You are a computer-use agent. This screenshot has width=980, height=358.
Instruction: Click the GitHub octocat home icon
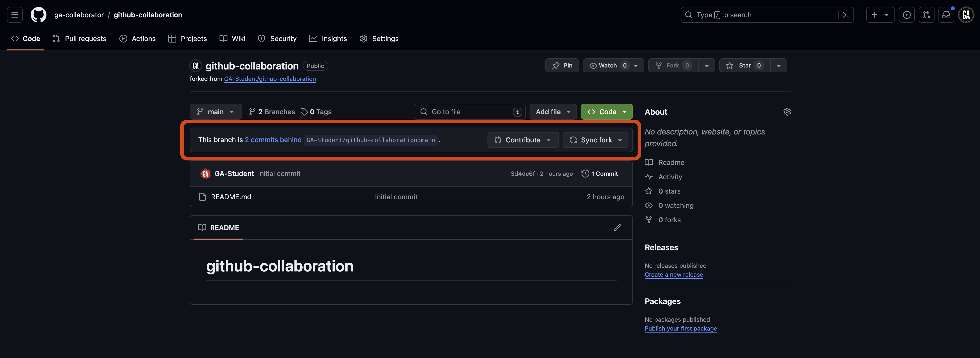coord(38,14)
